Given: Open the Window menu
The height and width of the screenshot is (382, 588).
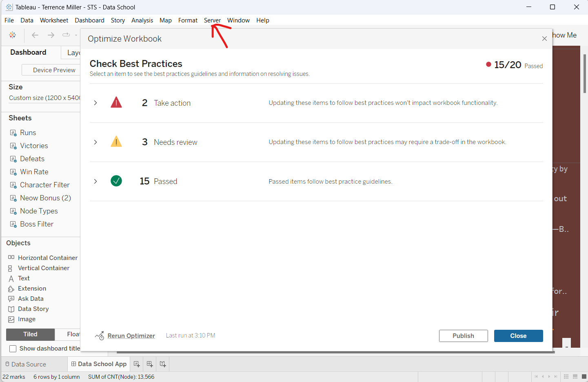Looking at the screenshot, I should (238, 20).
